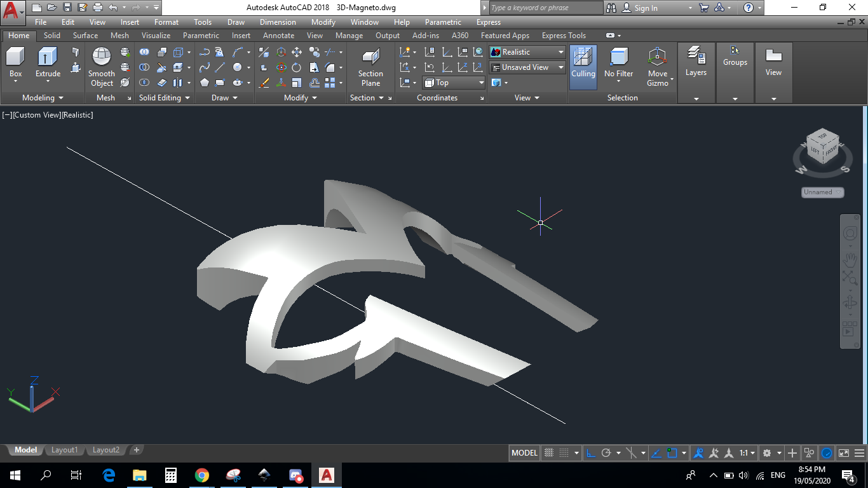Open Calculator from the taskbar
This screenshot has width=868, height=488.
[x=170, y=475]
